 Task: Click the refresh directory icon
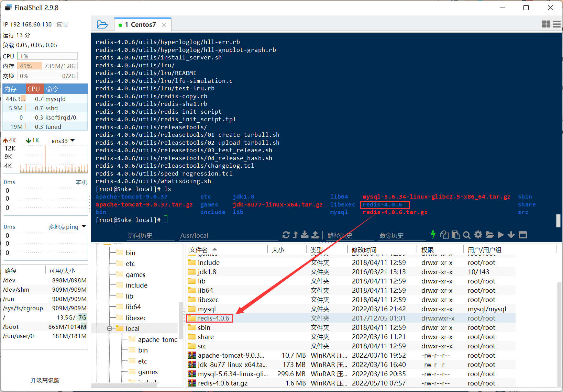[286, 235]
